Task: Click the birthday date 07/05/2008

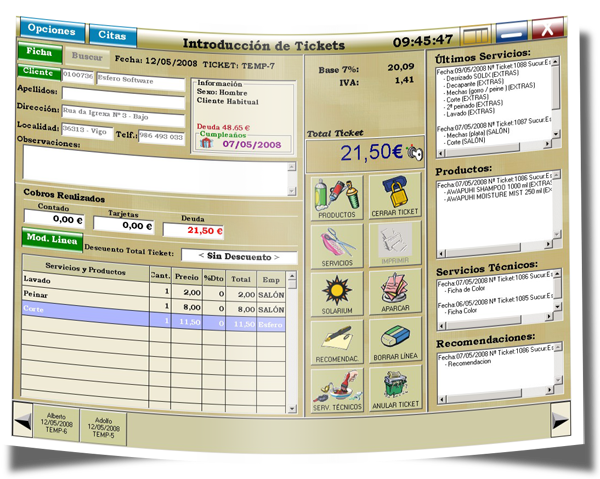Action: 252,145
